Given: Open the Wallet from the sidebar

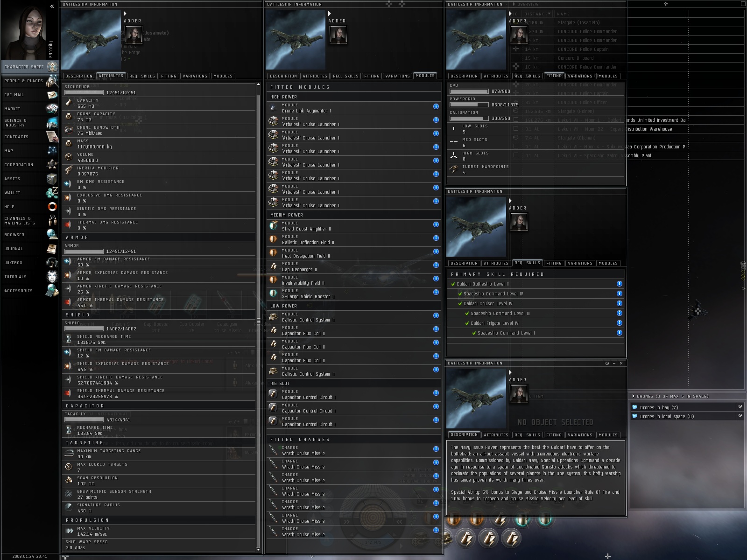Looking at the screenshot, I should click(x=30, y=193).
